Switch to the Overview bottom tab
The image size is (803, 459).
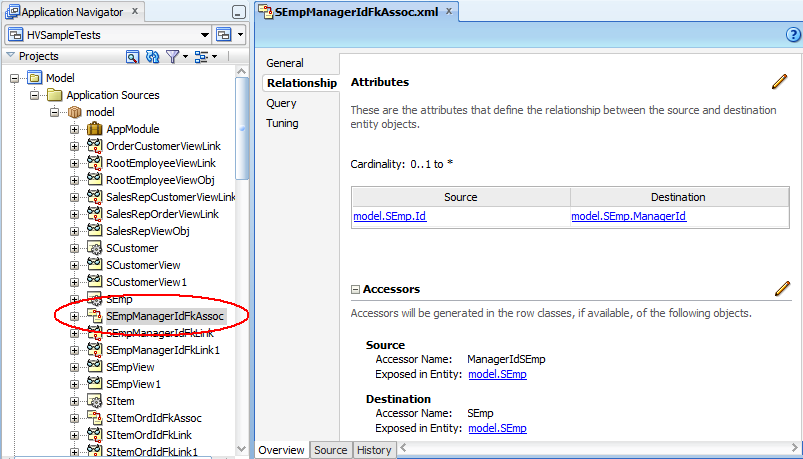(x=281, y=450)
